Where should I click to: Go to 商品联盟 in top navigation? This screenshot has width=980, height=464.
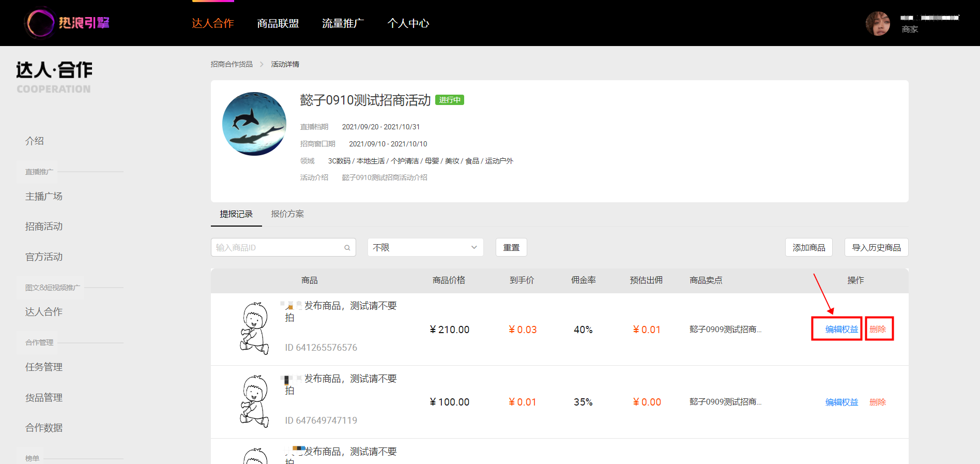click(278, 23)
